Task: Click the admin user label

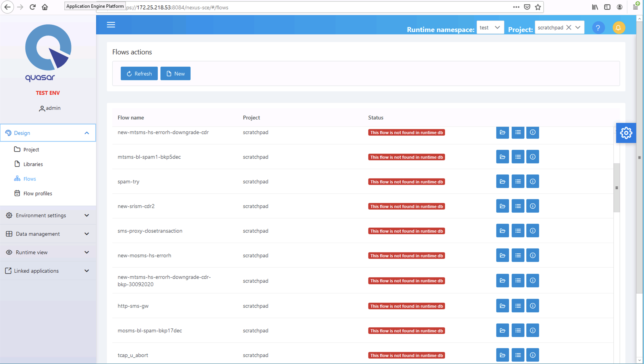Action: click(x=50, y=108)
